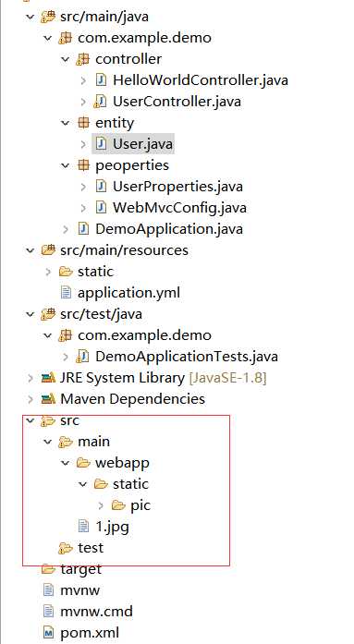Click the UserController.java file icon

coord(101,102)
